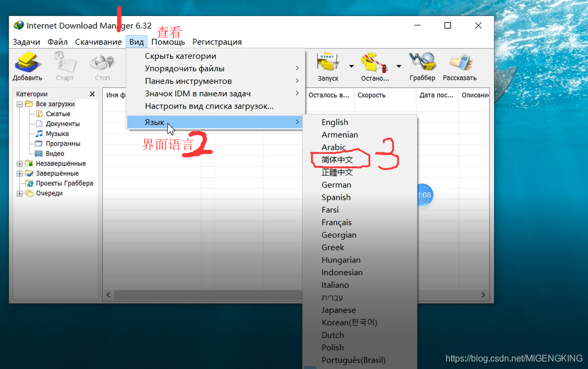
Task: Open the Файл menu
Action: tap(57, 42)
